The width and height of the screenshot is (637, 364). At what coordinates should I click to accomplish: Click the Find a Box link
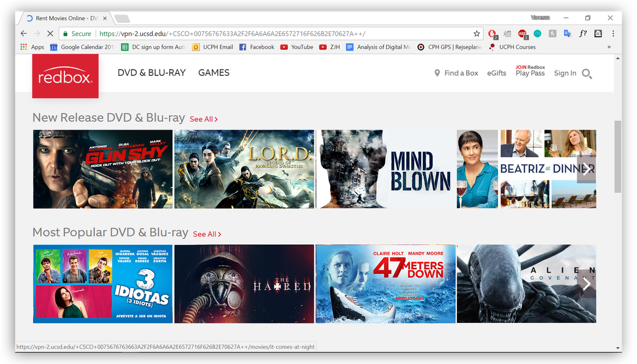point(461,73)
